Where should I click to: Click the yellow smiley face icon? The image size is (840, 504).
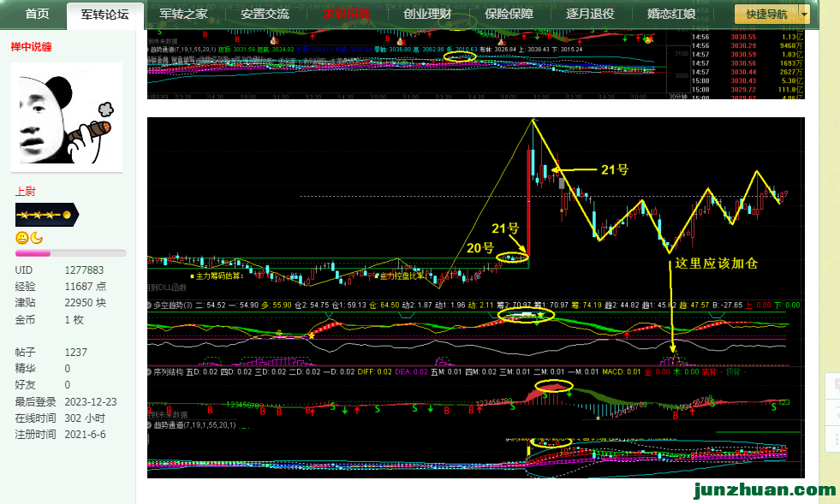(x=22, y=238)
